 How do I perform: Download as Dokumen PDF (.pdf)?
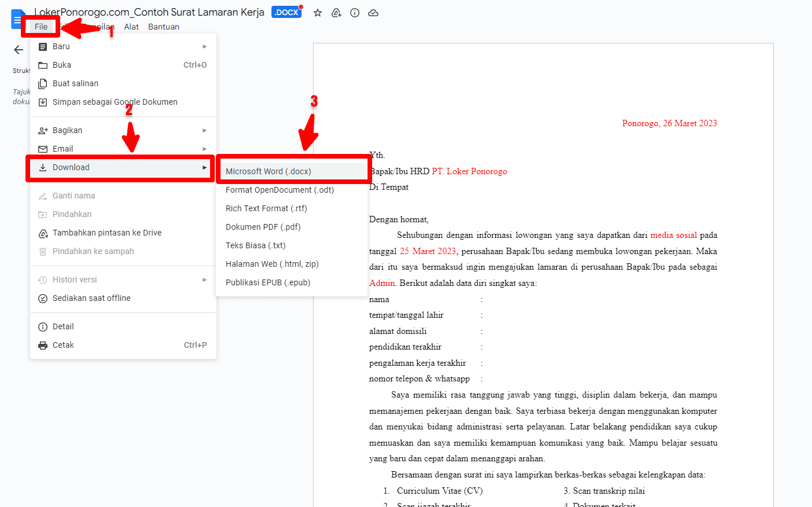[x=292, y=227]
